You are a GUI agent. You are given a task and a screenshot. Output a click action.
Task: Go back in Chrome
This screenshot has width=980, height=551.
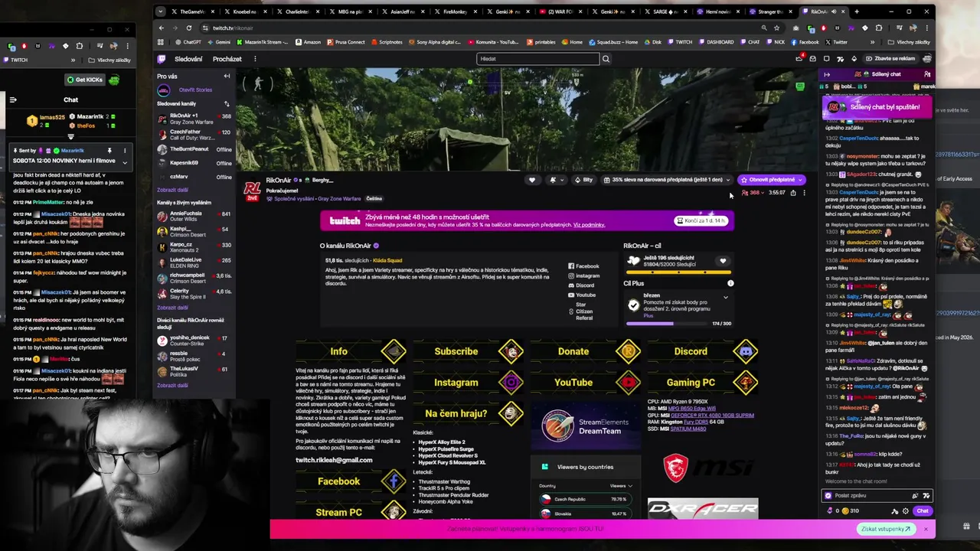(162, 28)
